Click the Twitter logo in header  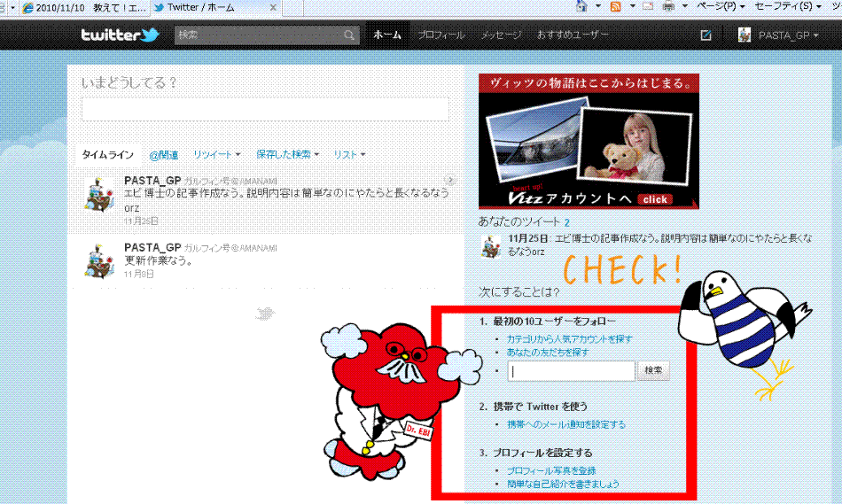coord(120,35)
